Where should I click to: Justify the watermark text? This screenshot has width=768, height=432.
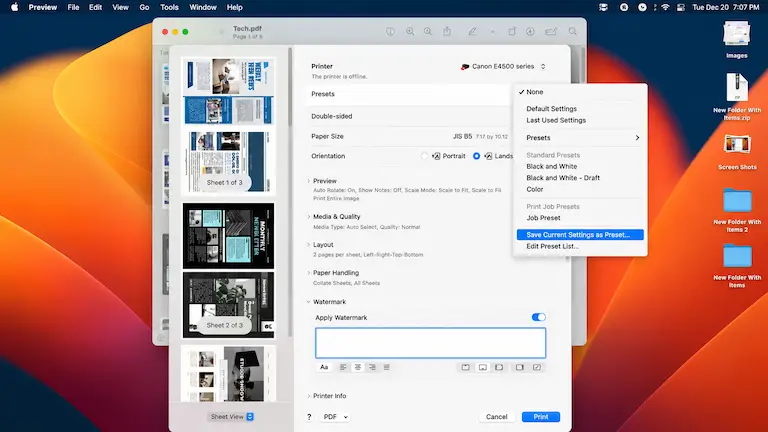(x=386, y=367)
